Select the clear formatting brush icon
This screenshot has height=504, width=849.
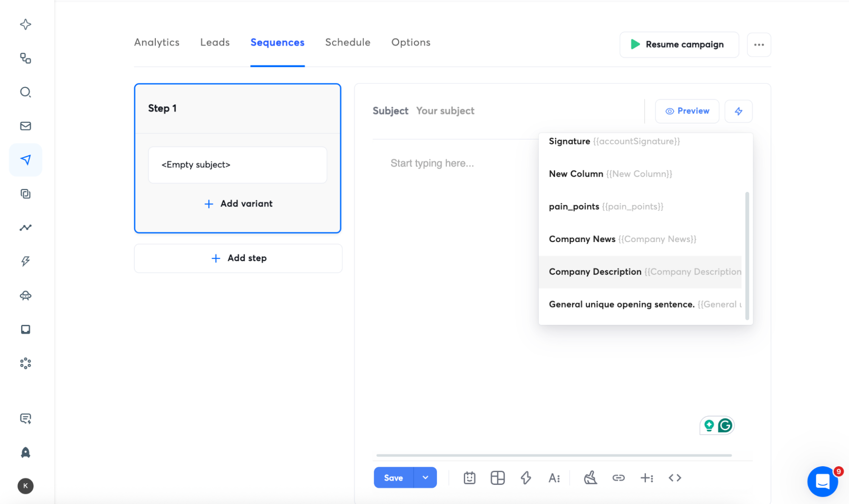590,477
